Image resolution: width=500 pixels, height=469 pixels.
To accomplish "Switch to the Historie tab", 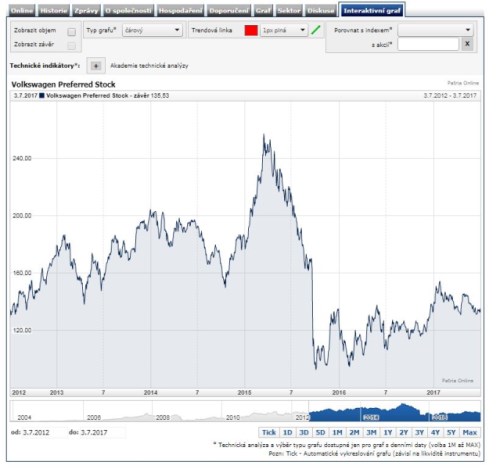I will [x=53, y=11].
